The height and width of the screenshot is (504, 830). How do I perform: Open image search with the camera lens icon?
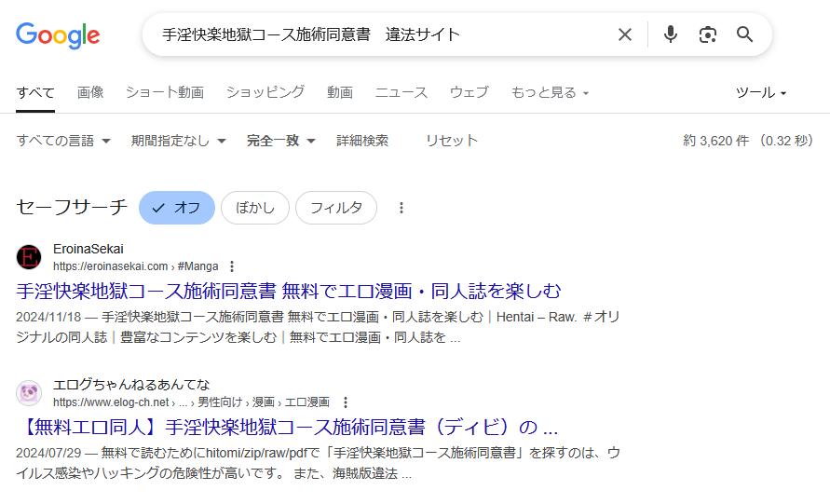click(x=708, y=35)
